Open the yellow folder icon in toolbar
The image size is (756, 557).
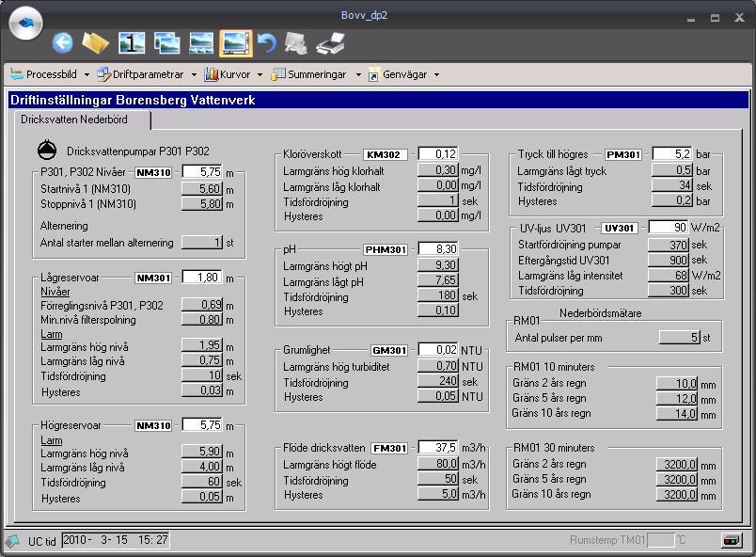pyautogui.click(x=96, y=43)
